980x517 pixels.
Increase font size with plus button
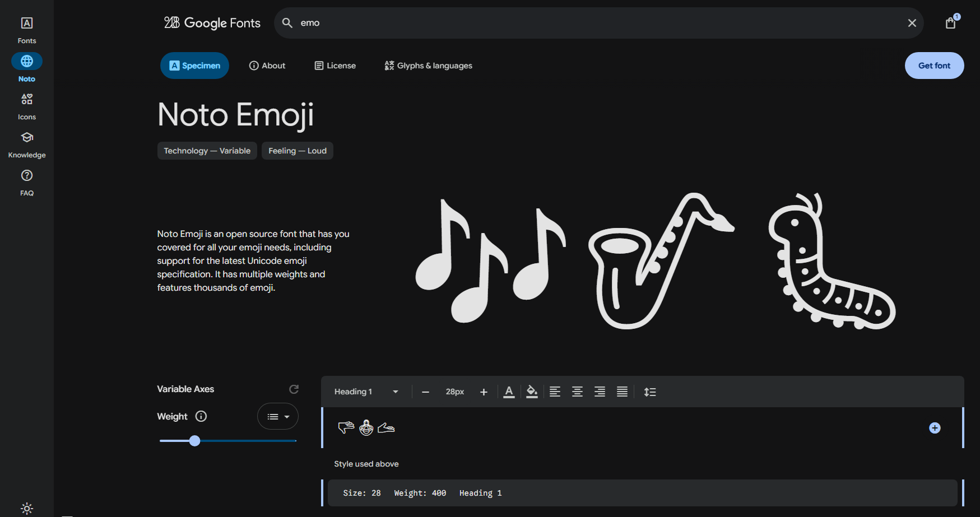click(x=484, y=392)
